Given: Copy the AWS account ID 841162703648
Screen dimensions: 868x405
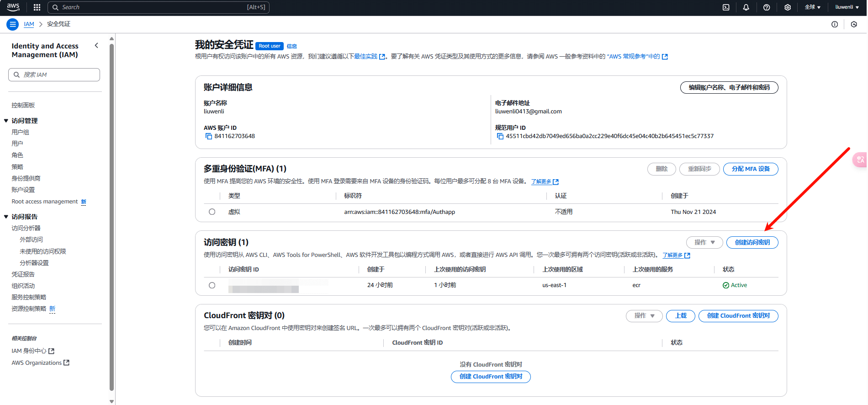Looking at the screenshot, I should (x=209, y=136).
